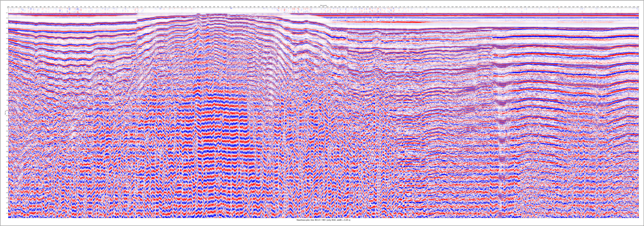Click shot counter tick label '1400'
Image resolution: width=644 pixels, height=226 pixels.
[618, 7]
